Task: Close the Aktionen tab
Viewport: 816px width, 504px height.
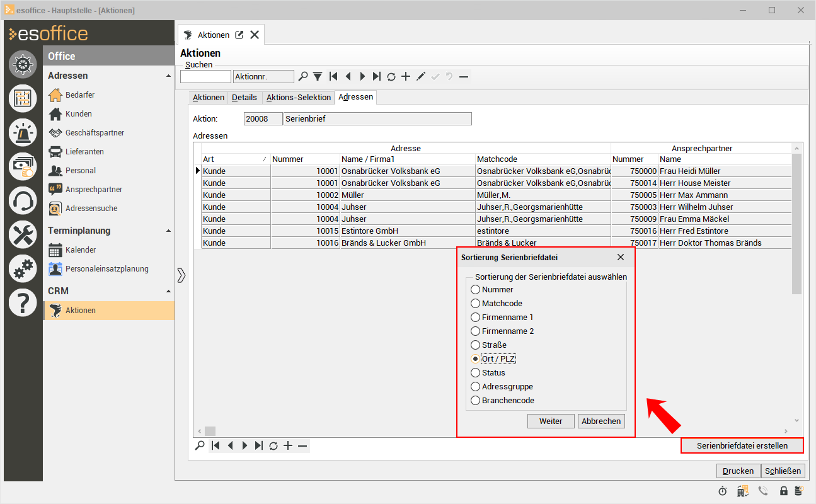Action: (255, 35)
